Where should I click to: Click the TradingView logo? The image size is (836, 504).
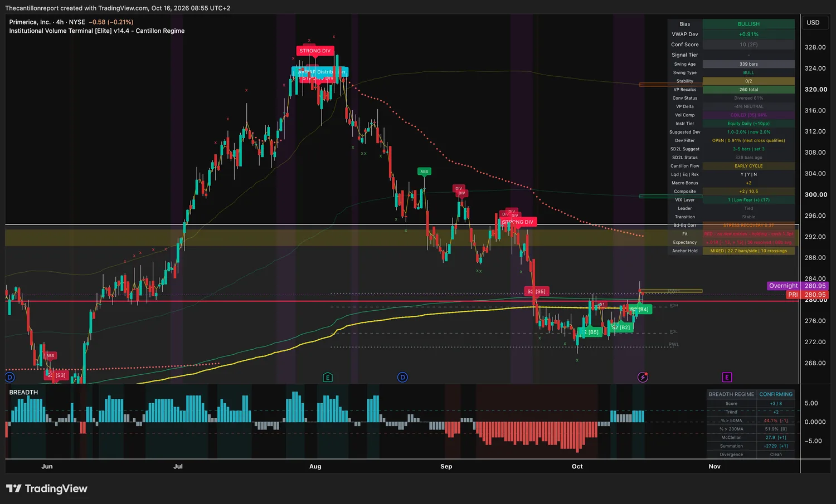pos(47,488)
